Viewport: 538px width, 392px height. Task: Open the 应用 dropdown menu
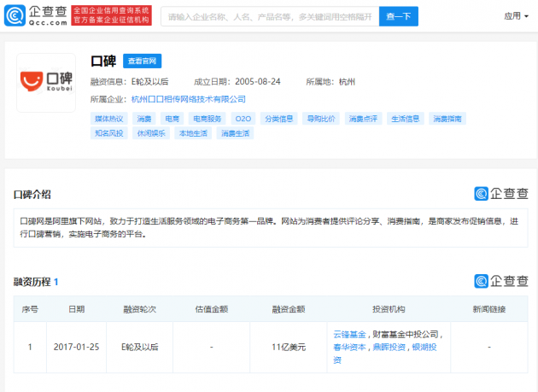point(516,16)
